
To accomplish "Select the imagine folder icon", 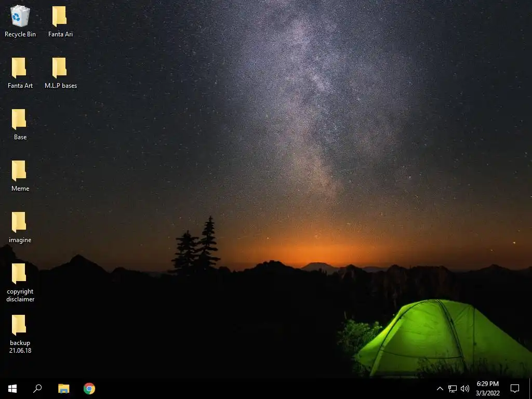I will (20, 222).
